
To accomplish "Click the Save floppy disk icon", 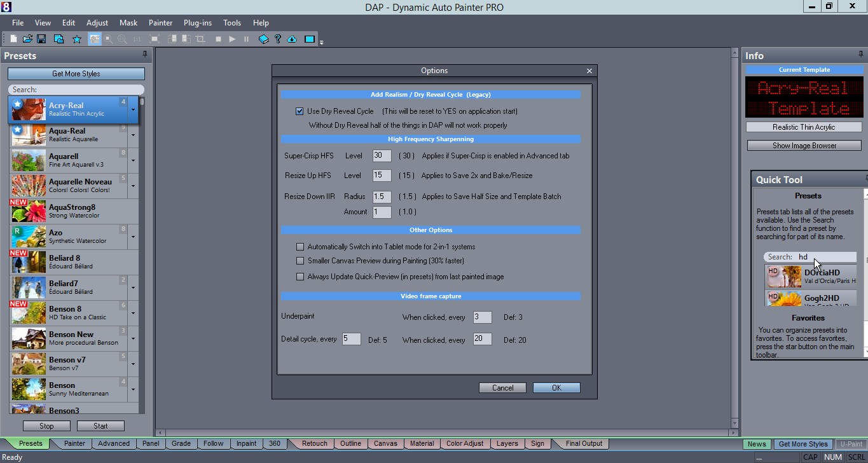I will [x=41, y=39].
